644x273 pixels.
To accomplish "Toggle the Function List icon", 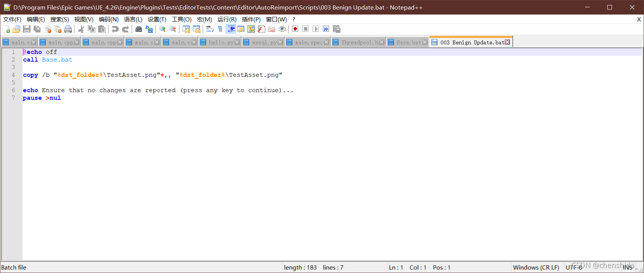I will (x=261, y=29).
